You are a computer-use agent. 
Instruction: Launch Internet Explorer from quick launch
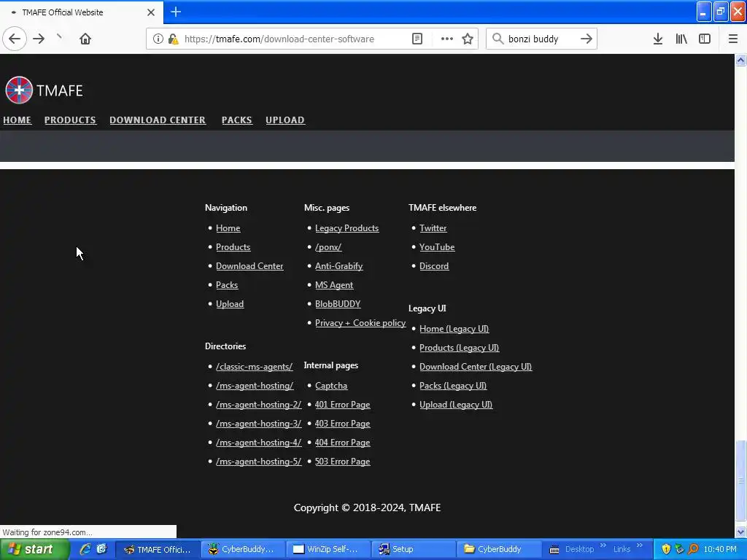85,549
